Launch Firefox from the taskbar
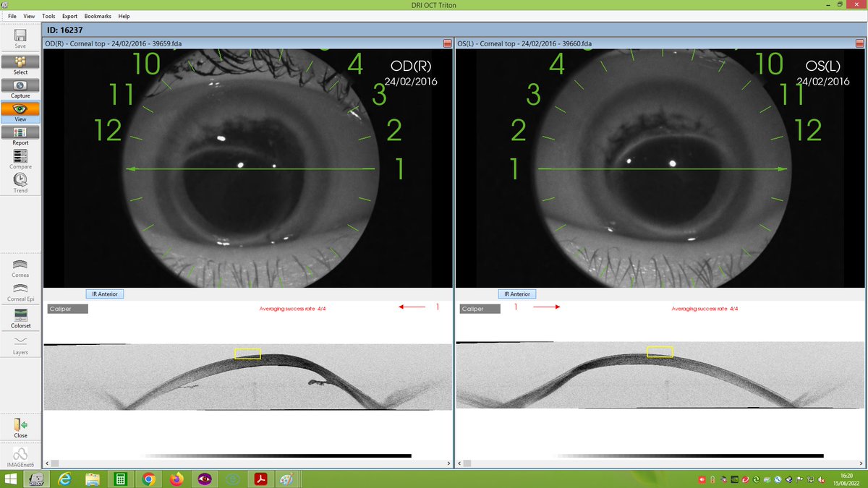Screen dimensions: 868x488 tap(176, 479)
